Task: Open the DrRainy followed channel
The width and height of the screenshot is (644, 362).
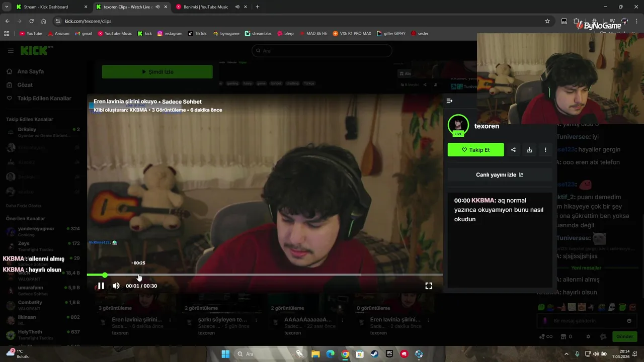Action: 43,132
